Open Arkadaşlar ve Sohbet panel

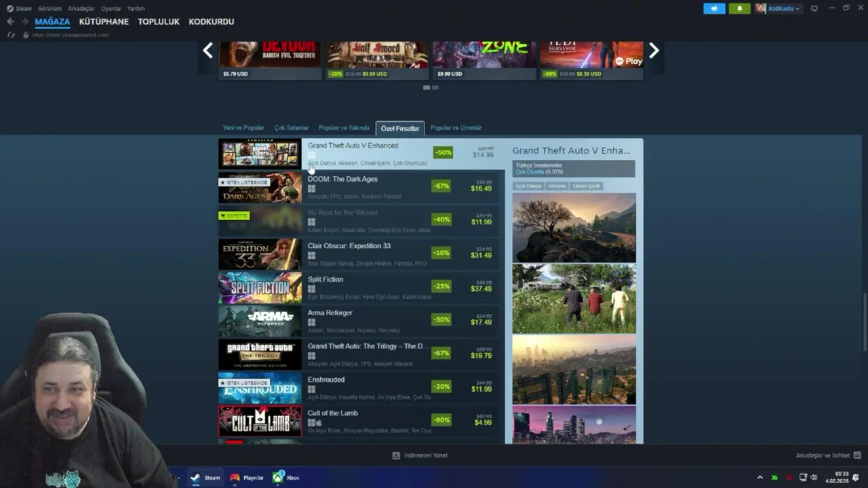(x=828, y=455)
